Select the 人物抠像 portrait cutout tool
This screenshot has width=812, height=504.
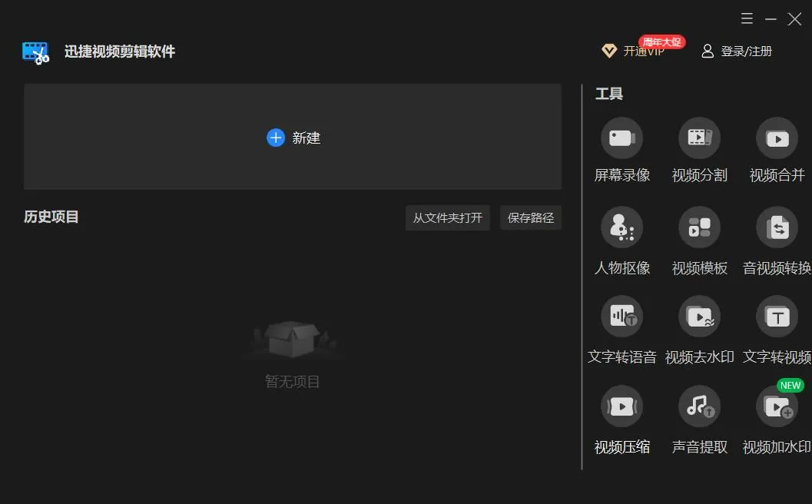(x=621, y=227)
